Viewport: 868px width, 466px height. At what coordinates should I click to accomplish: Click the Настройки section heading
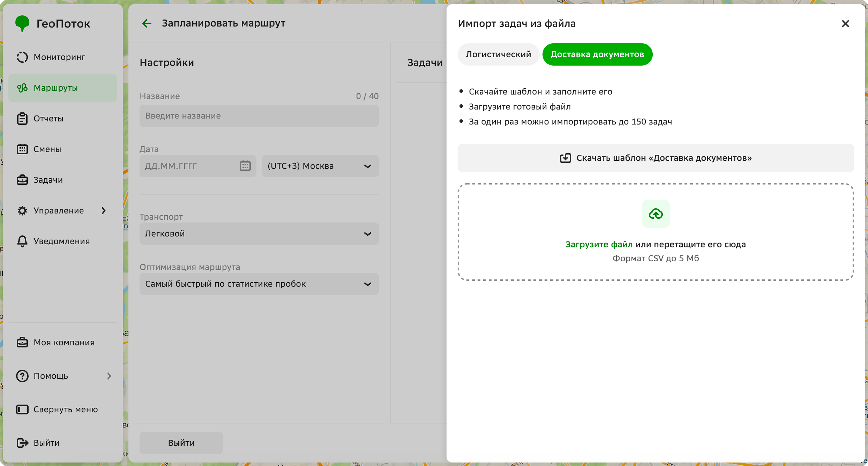point(167,63)
